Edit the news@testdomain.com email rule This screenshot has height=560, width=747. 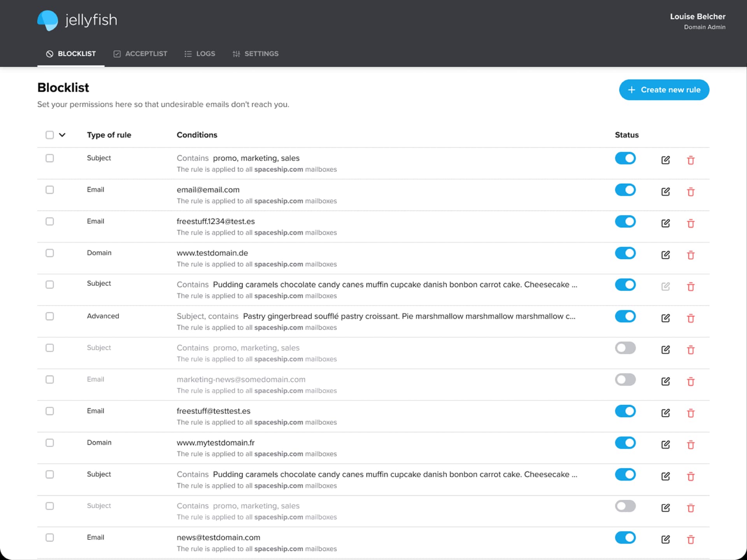pyautogui.click(x=665, y=539)
